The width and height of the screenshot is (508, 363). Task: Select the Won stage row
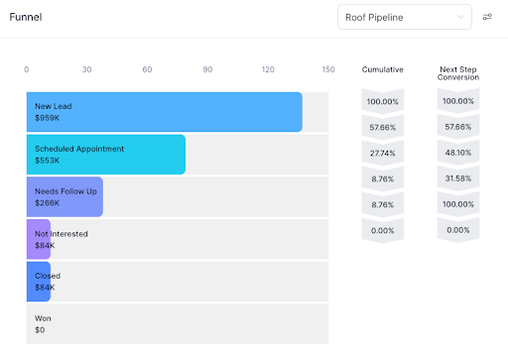pyautogui.click(x=177, y=324)
